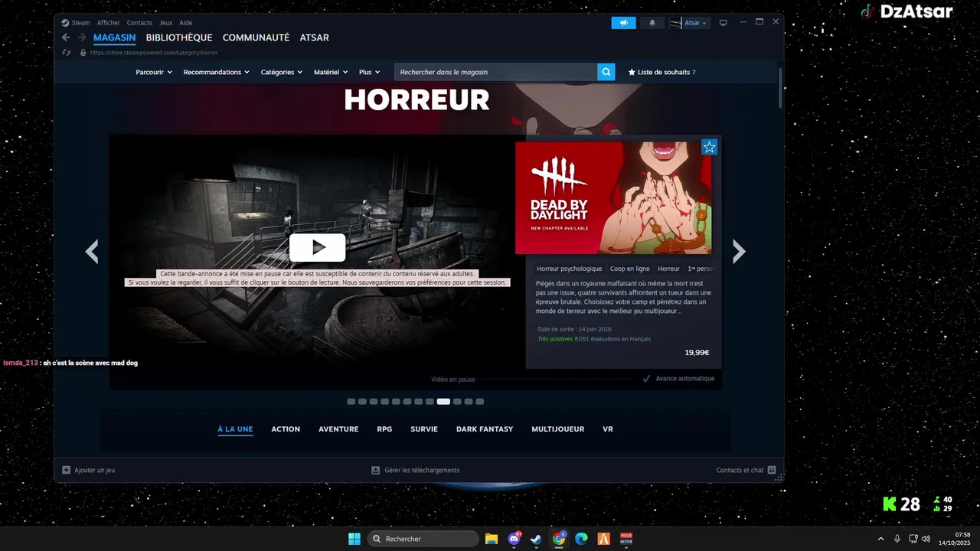Open the Steam announcements megaphone button
980x551 pixels.
pyautogui.click(x=623, y=23)
